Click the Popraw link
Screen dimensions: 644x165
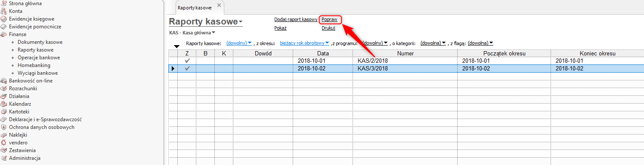click(329, 20)
